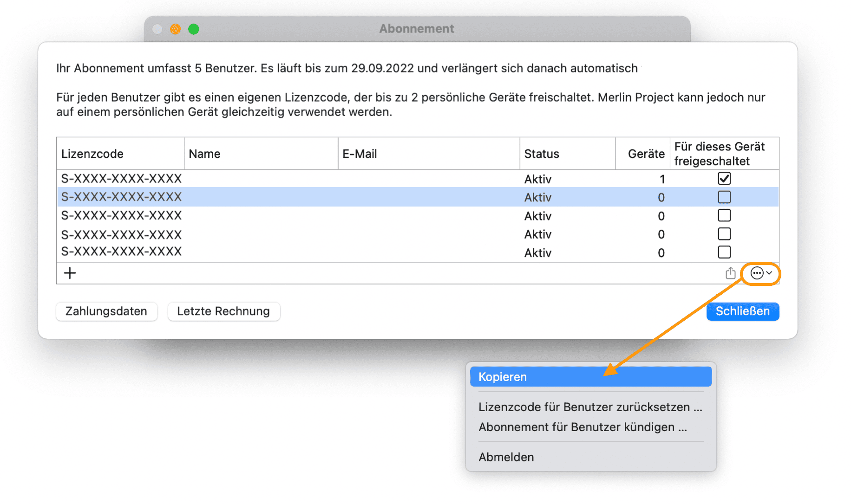Open Zahlungsdaten payment details

click(106, 311)
